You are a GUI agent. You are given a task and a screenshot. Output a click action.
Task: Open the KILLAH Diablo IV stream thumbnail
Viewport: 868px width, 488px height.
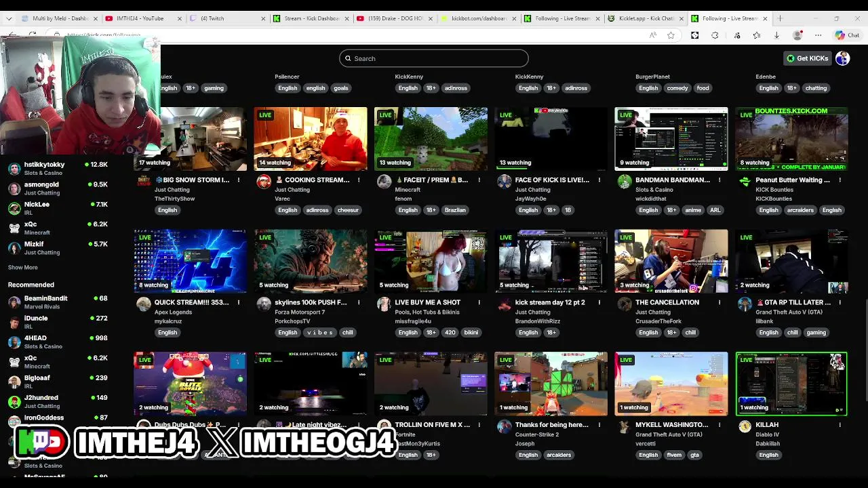[x=791, y=384]
